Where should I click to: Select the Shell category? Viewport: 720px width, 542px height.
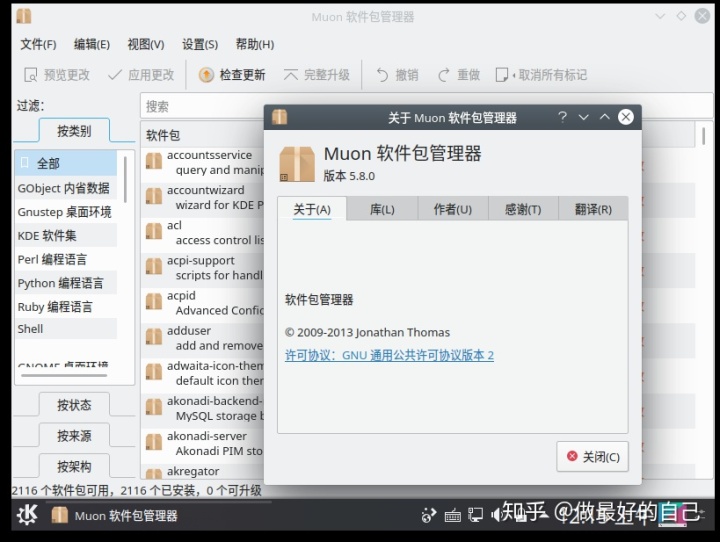(66, 329)
